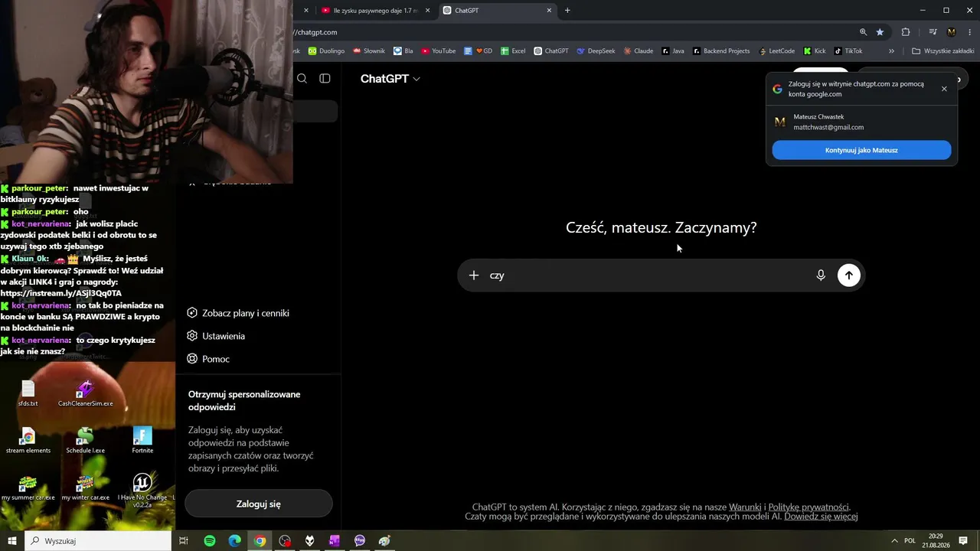
Task: Open the Bla bookmark
Action: [403, 51]
